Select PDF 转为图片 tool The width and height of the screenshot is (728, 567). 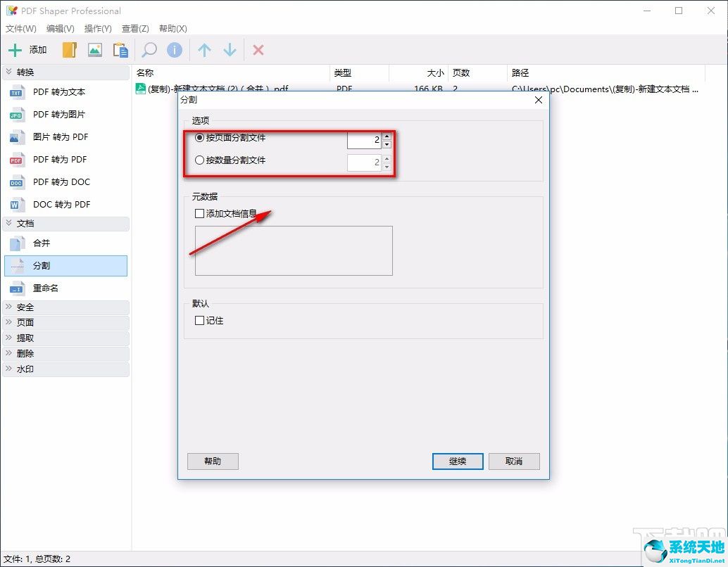point(65,115)
